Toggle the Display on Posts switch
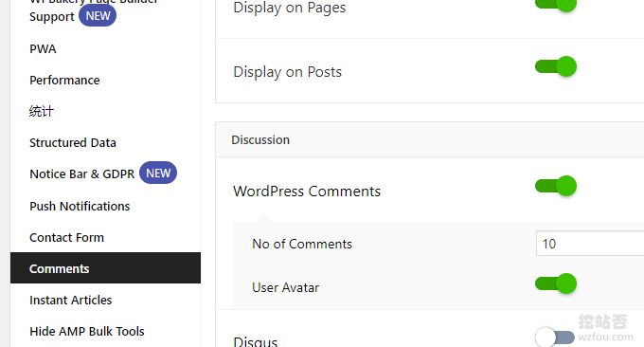 pyautogui.click(x=556, y=66)
